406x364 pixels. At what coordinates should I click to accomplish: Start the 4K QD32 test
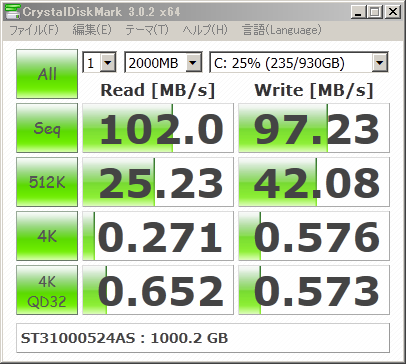(47, 290)
